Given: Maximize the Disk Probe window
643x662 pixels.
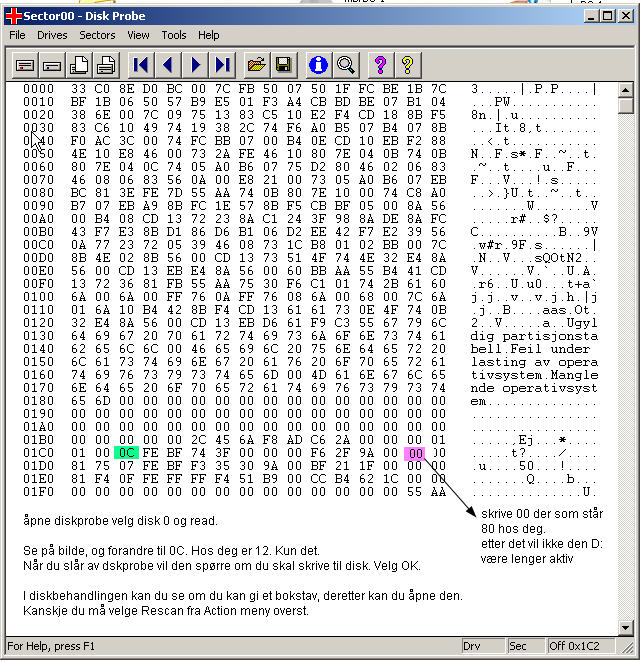Looking at the screenshot, I should [x=608, y=16].
